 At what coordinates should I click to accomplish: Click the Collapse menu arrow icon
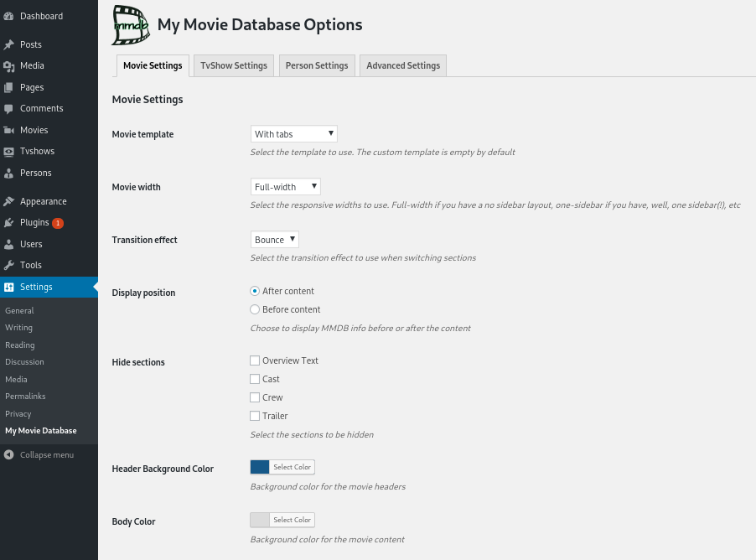[x=8, y=454]
